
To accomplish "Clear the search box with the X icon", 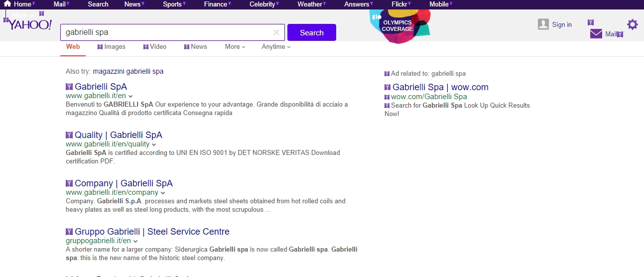I will pyautogui.click(x=276, y=32).
